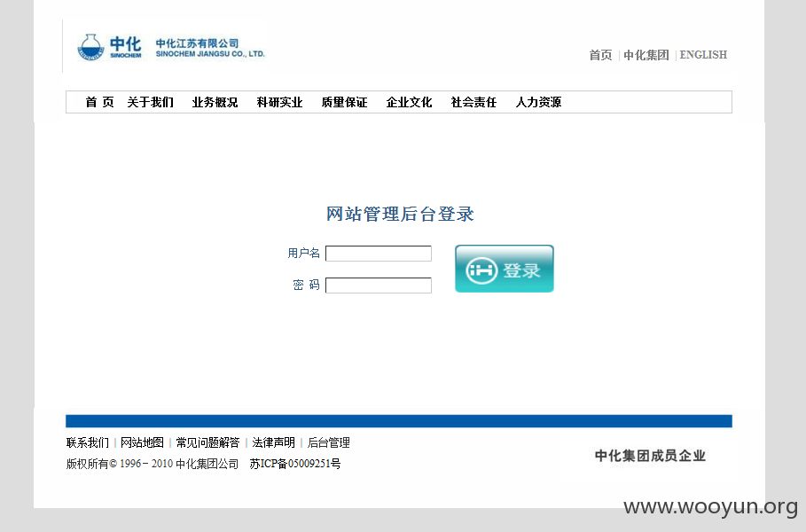Focus the 密码 password field
806x532 pixels.
pos(379,286)
